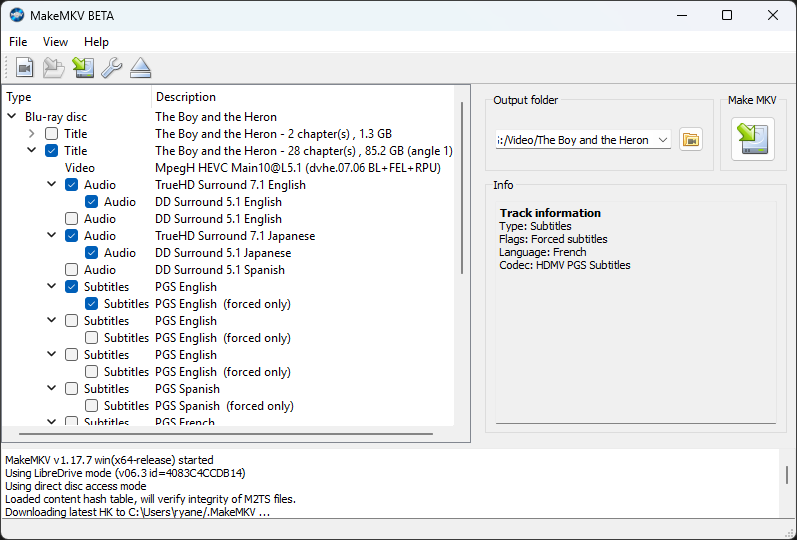
Task: Click the track tree vertical scrollbar
Action: (462, 188)
